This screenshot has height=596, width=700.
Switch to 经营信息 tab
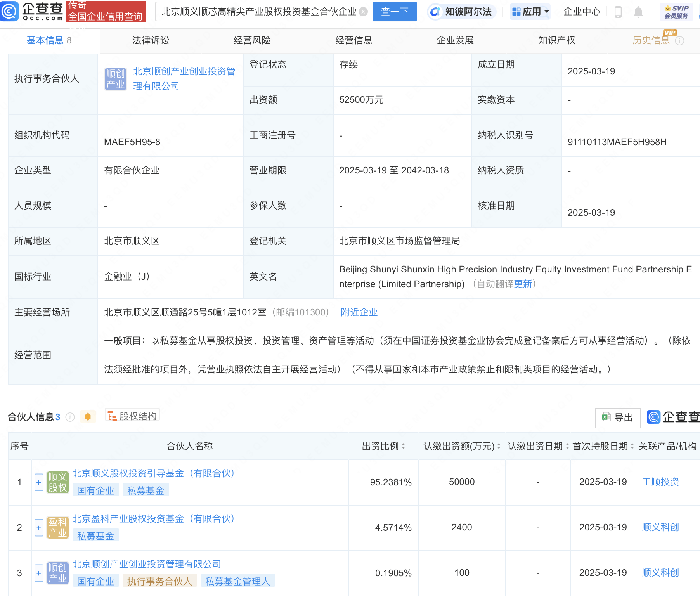354,40
